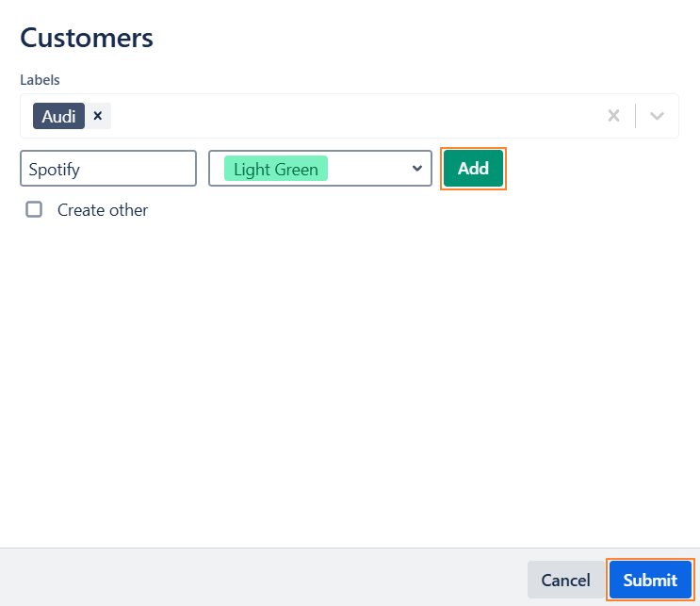The image size is (700, 606).
Task: Select the Light Green color swatch
Action: (x=275, y=169)
